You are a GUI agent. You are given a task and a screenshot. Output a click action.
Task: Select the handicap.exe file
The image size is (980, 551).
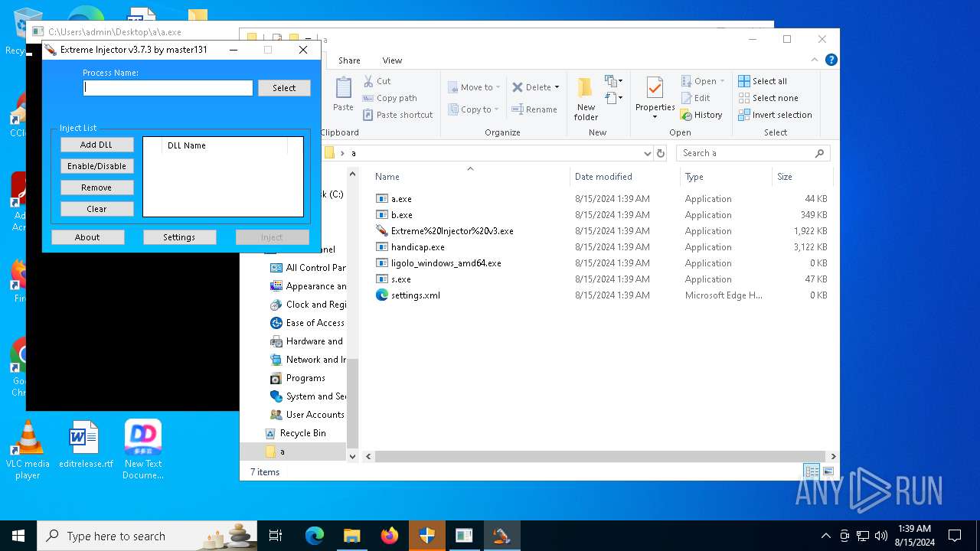point(417,247)
